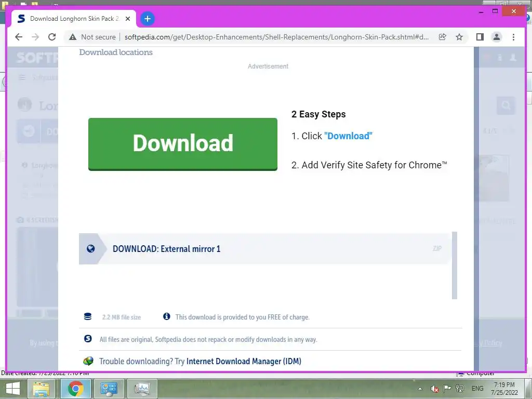Click the address bar URL field
Viewport: 532px width, 399px height.
(x=276, y=37)
